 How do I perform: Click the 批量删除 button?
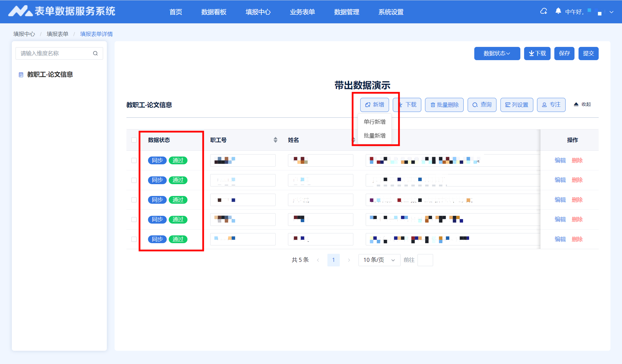(444, 105)
